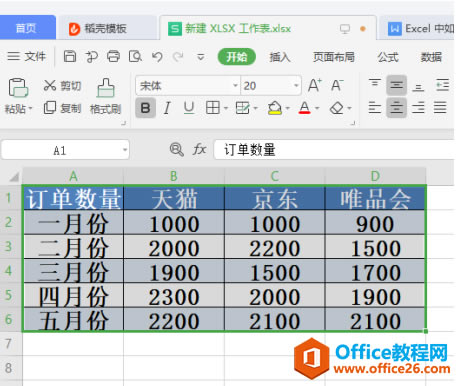Image resolution: width=457 pixels, height=386 pixels.
Task: Switch to the 首页 home tab
Action: pyautogui.click(x=27, y=28)
